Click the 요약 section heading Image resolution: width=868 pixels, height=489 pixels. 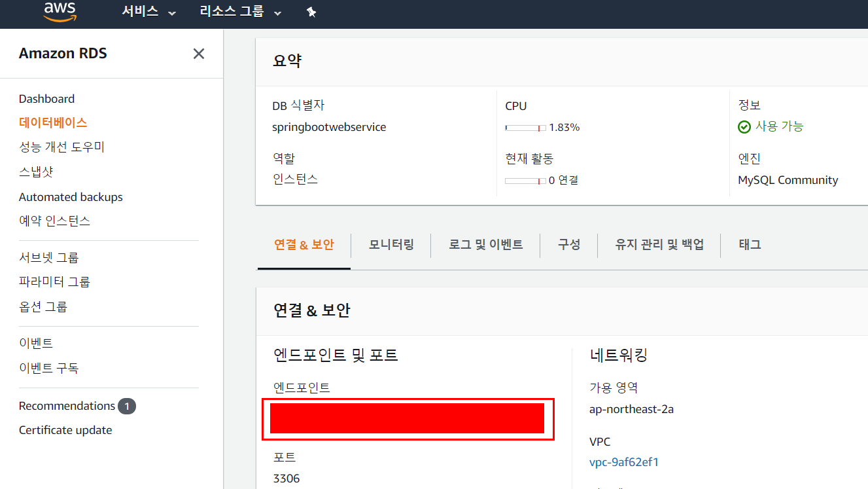tap(287, 61)
